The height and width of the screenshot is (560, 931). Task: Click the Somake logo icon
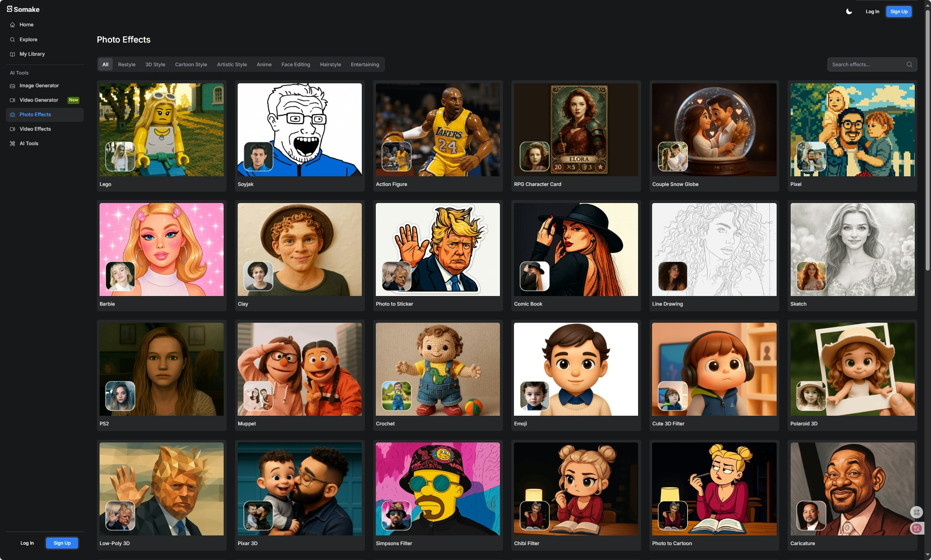click(10, 9)
